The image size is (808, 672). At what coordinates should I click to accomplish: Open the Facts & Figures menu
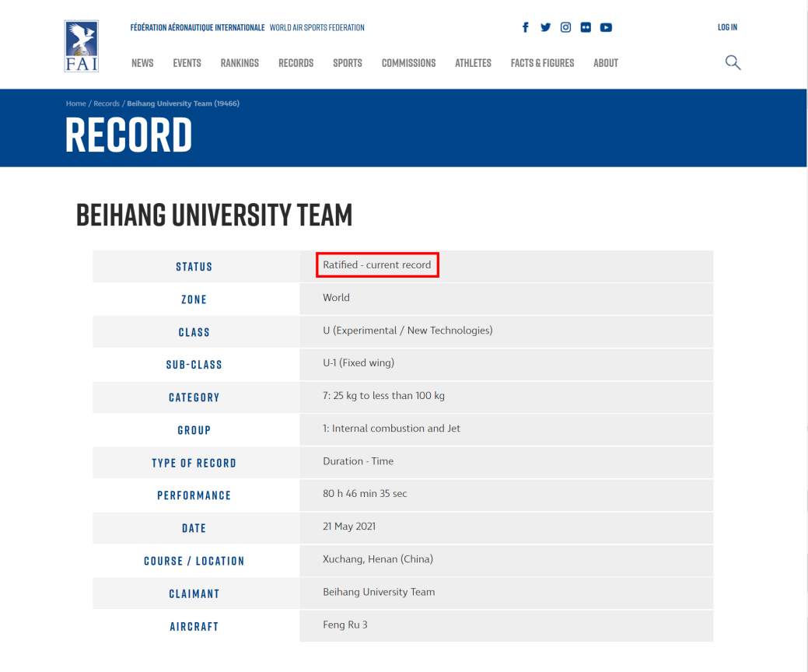542,63
